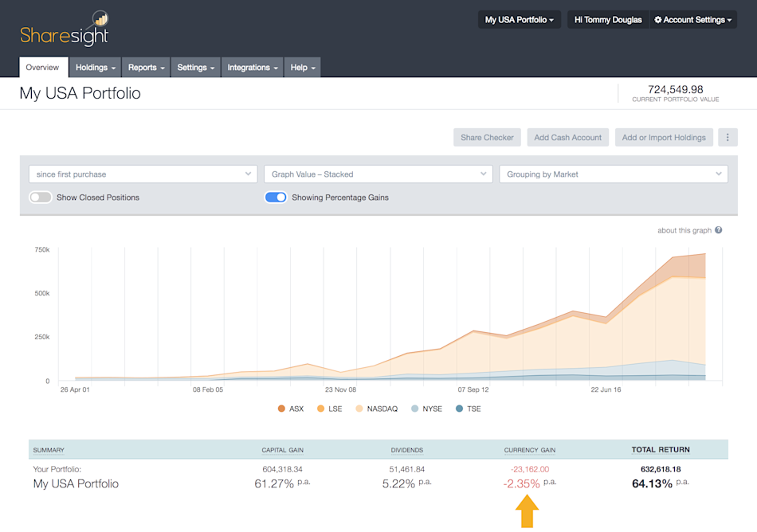Click the DIVIDENDS column header
Viewport: 757px width, 532px height.
tap(407, 450)
